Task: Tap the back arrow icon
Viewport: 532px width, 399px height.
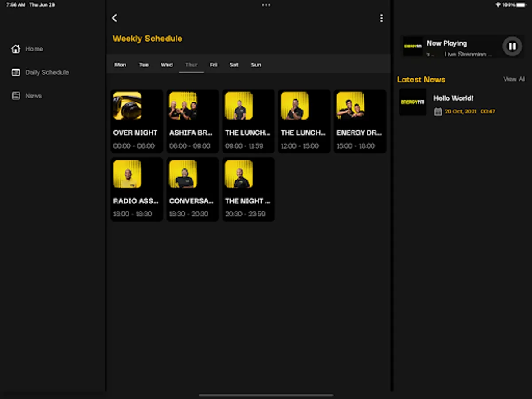Action: tap(114, 18)
